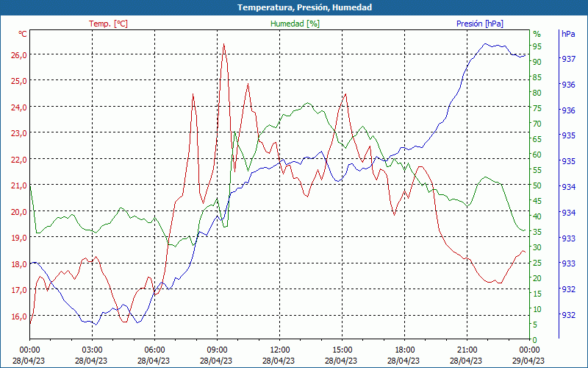Click the title 'Temperatura, Presión, Humedad'
Image resolution: width=588 pixels, height=368 pixels.
point(304,7)
